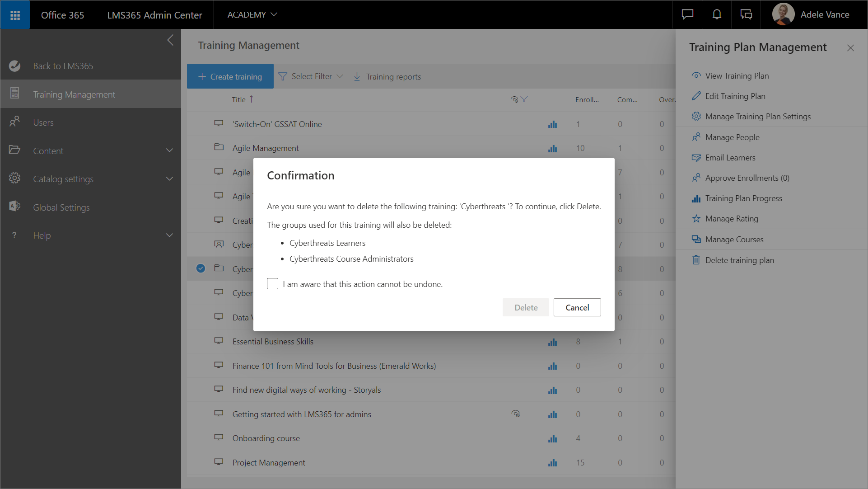The height and width of the screenshot is (489, 868).
Task: Deselect the checked Cyber training row
Action: tap(201, 268)
